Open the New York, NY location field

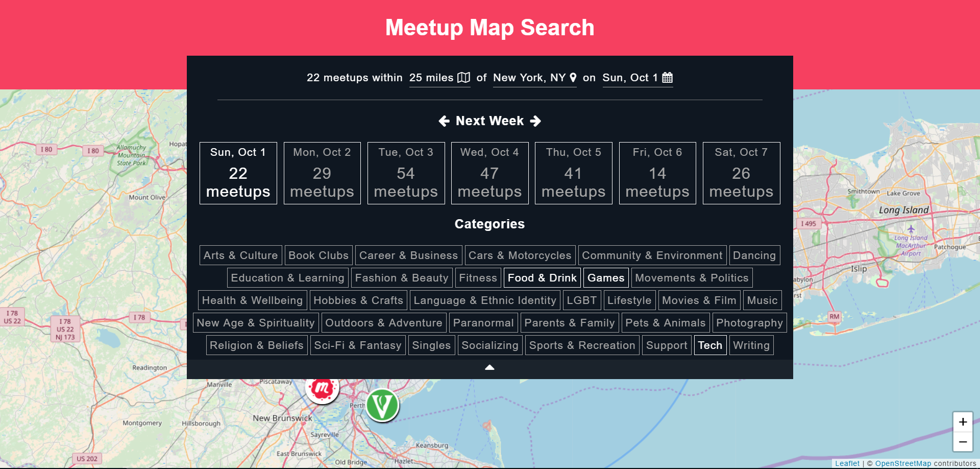click(x=535, y=78)
